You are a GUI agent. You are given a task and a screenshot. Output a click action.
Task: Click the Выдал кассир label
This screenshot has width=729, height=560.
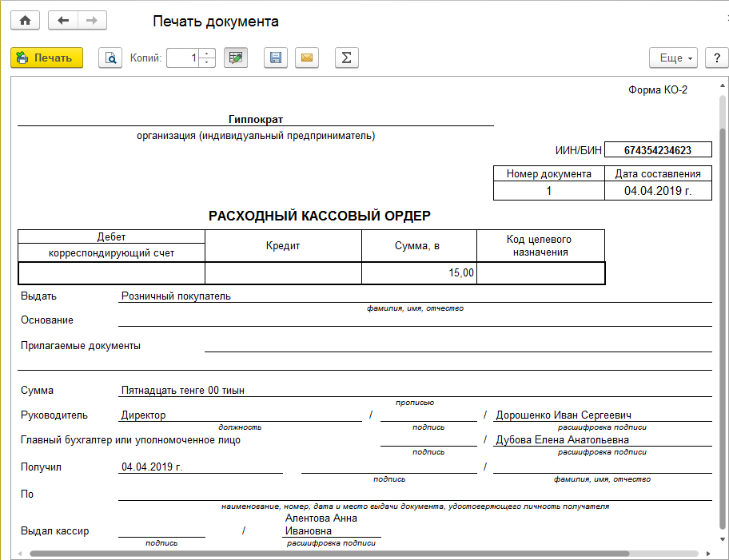click(55, 531)
